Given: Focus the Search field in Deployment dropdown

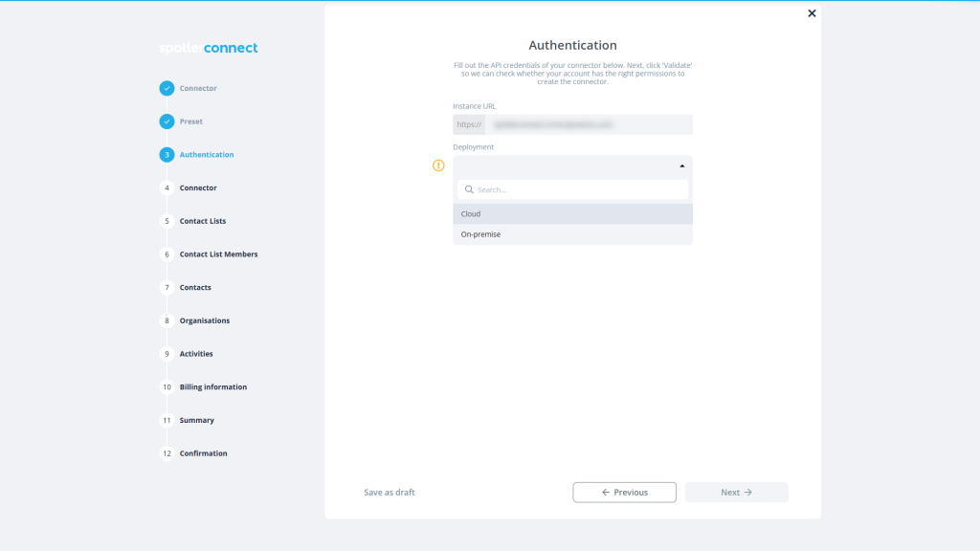Looking at the screenshot, I should coord(572,189).
